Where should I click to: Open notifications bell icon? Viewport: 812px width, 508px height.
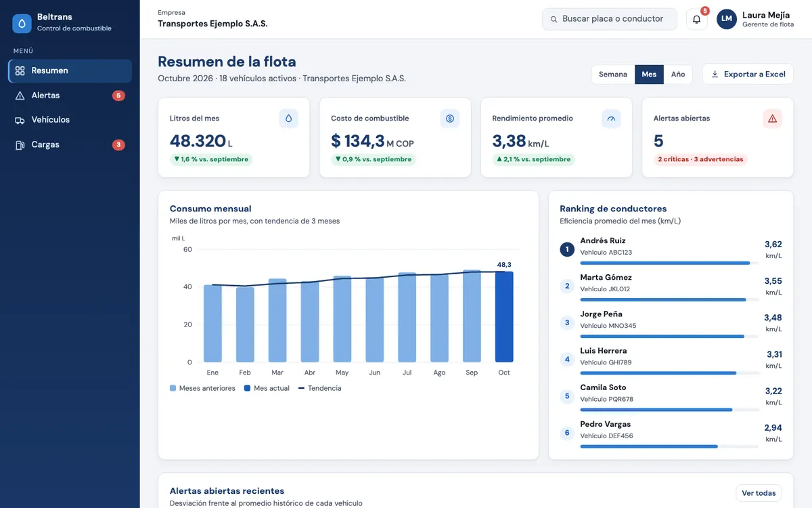pos(696,19)
